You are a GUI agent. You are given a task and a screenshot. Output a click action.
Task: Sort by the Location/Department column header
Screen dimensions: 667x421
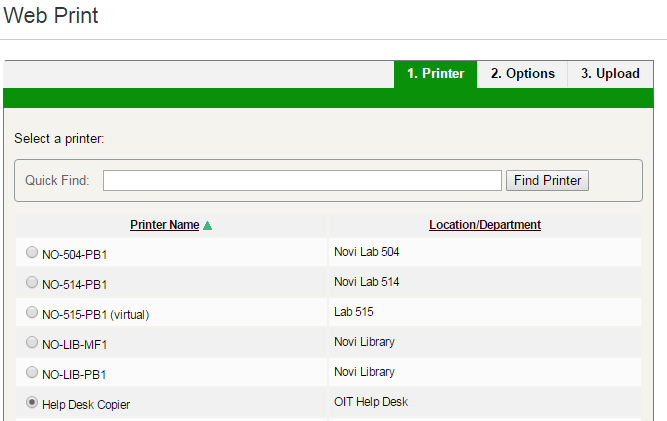point(485,225)
